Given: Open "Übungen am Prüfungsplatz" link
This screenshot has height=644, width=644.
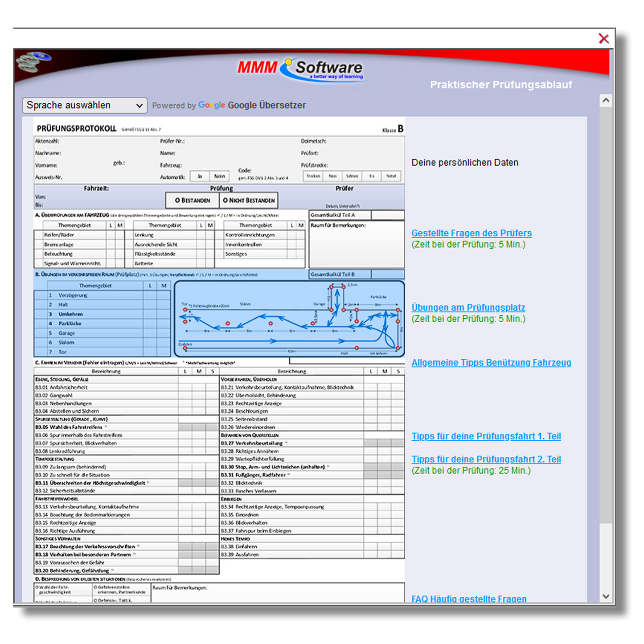Looking at the screenshot, I should pyautogui.click(x=468, y=308).
